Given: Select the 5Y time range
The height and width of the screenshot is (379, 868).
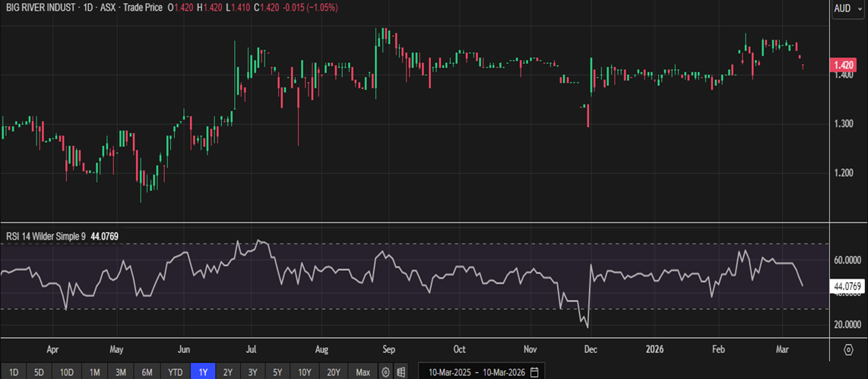Looking at the screenshot, I should pos(277,372).
